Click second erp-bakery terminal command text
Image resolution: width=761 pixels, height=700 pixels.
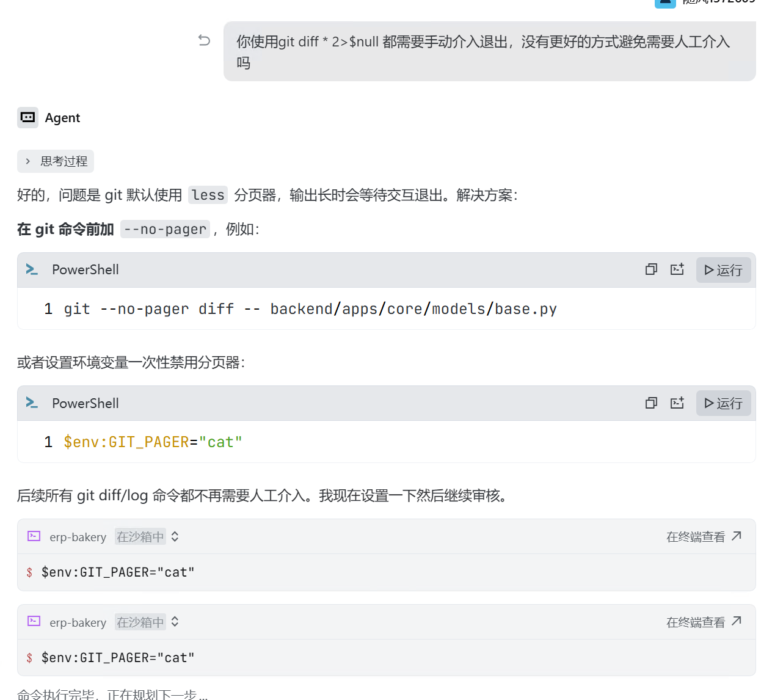(118, 658)
